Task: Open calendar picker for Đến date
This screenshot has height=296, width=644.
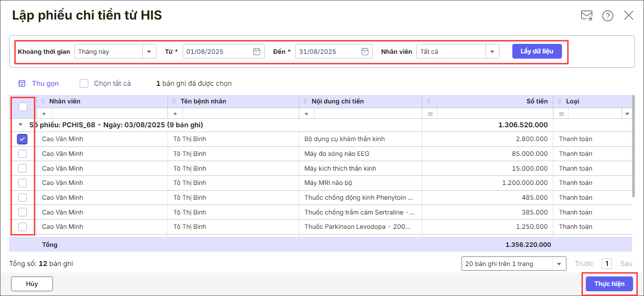Action: pos(364,51)
